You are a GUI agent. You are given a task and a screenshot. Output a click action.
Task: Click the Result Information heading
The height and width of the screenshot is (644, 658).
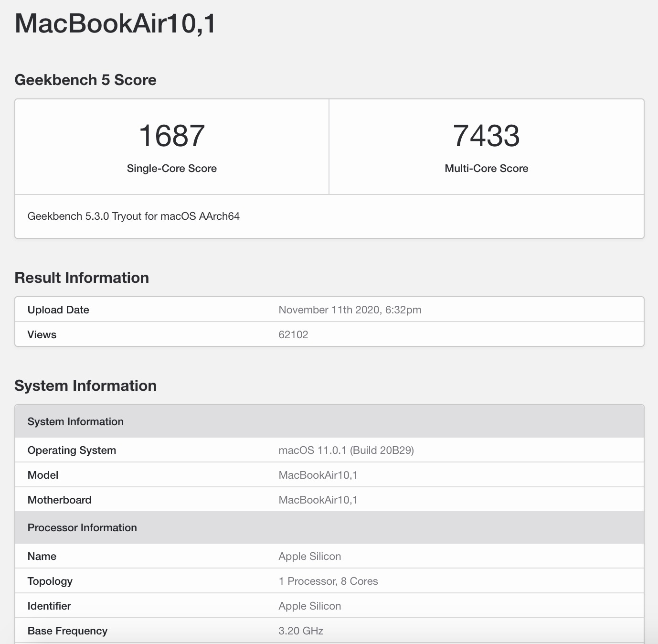tap(82, 278)
